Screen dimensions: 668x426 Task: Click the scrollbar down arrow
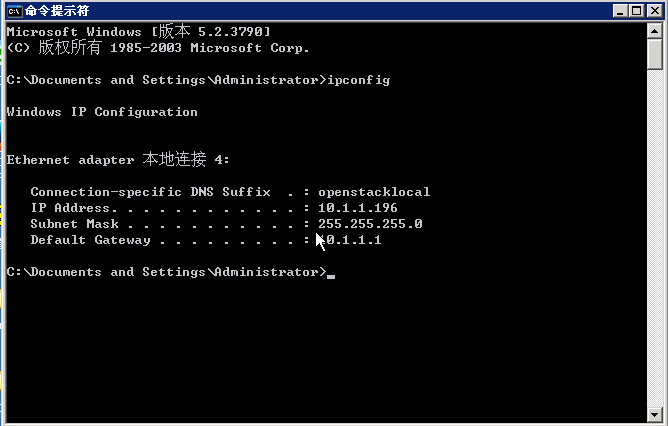654,414
